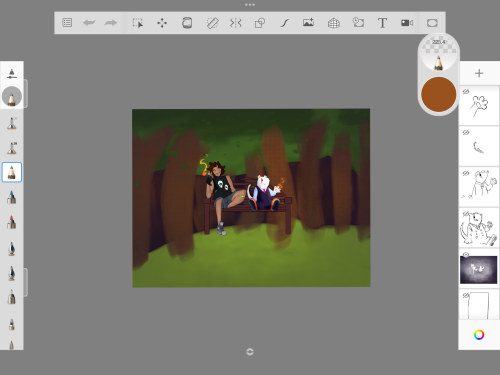Screen dimensions: 500x375
Task: Toggle visibility of the dark background layer
Action: (x=466, y=255)
